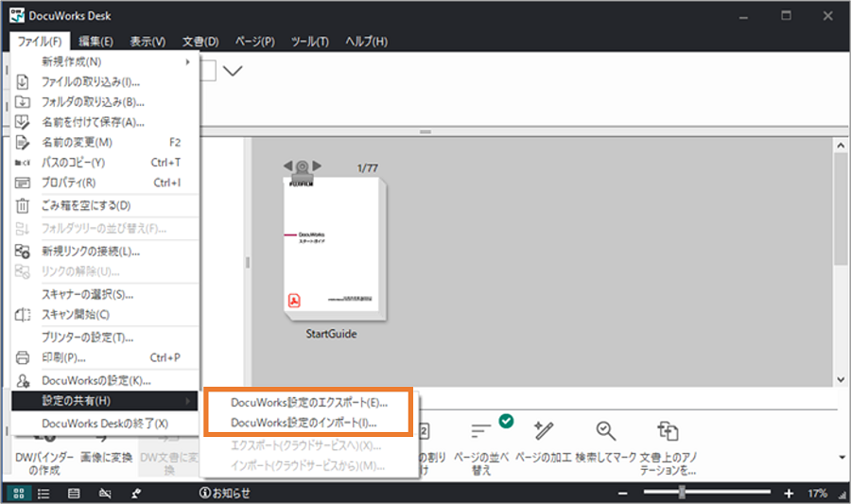Click the rename icon in menu
The width and height of the screenshot is (851, 504).
coord(23,142)
